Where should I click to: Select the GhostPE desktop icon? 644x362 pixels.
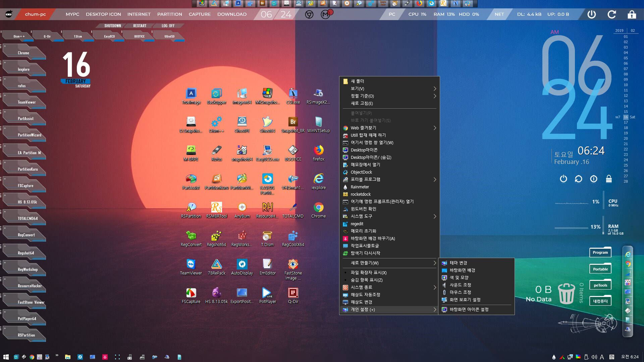click(242, 125)
